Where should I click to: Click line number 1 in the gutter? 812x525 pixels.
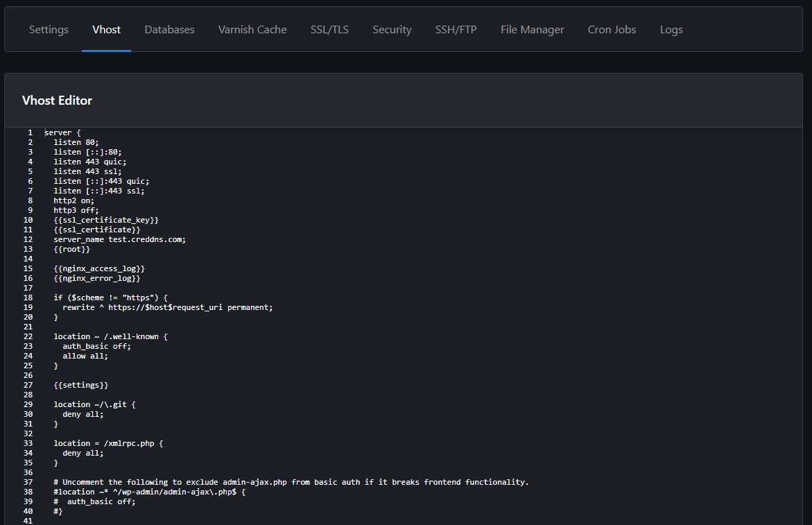30,132
